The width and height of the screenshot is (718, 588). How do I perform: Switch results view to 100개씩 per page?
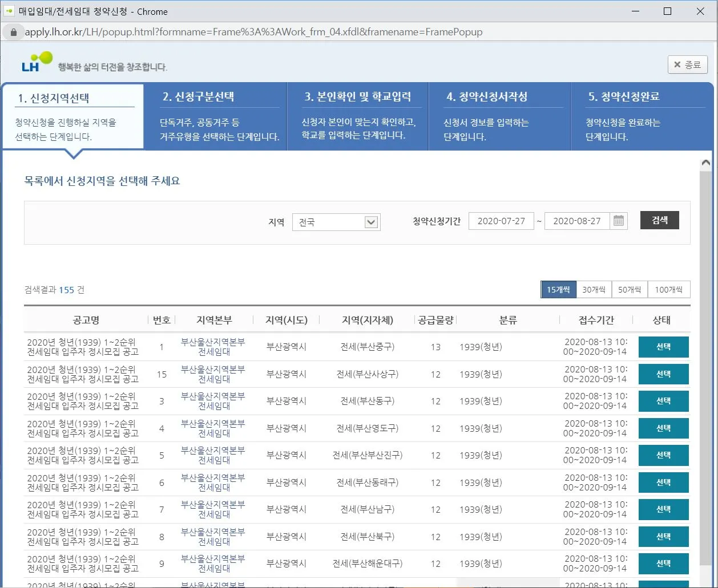[x=669, y=289]
